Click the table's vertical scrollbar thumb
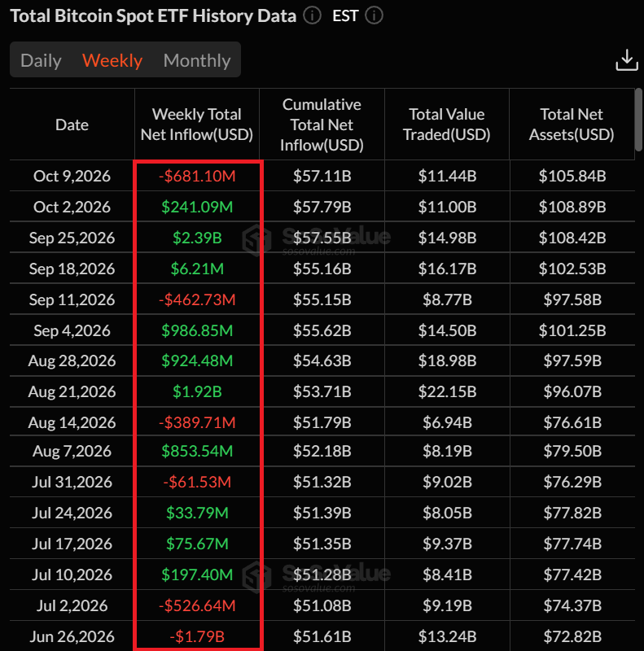 (x=639, y=120)
